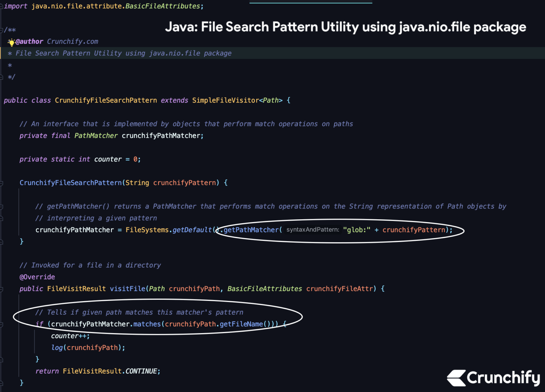Image resolution: width=545 pixels, height=392 pixels.
Task: Collapse the if statement block in visitFile
Action: click(x=2, y=324)
